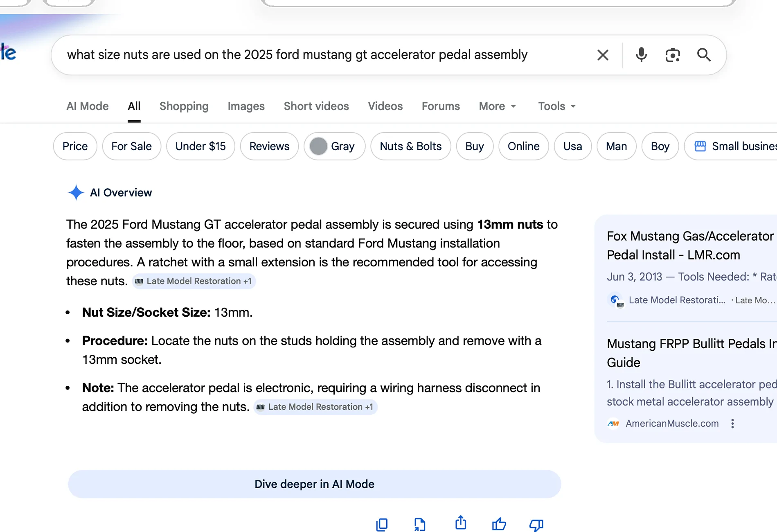Open AmericanMuscle.com result options menu
This screenshot has width=777, height=532.
point(732,424)
